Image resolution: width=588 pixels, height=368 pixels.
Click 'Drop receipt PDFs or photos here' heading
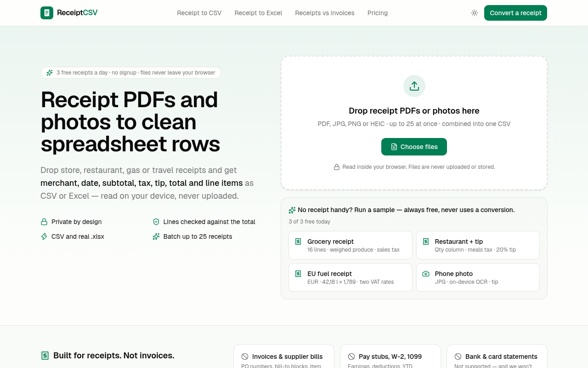(x=414, y=111)
